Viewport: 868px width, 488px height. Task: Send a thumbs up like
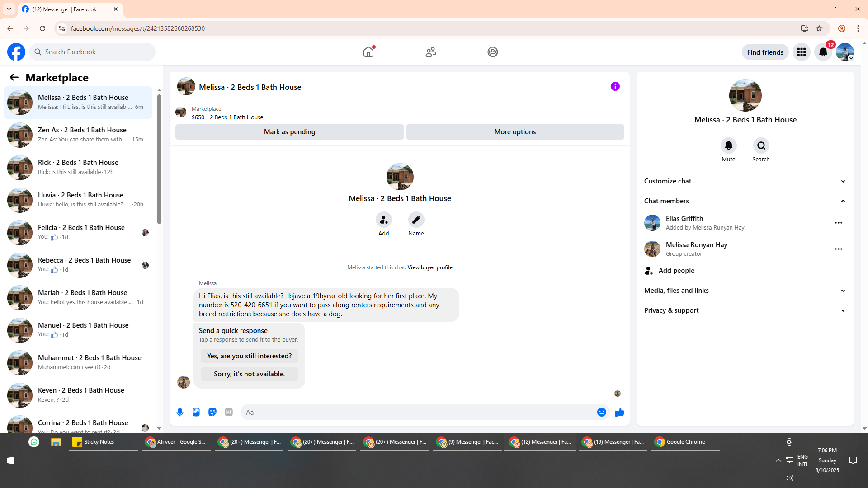(619, 412)
